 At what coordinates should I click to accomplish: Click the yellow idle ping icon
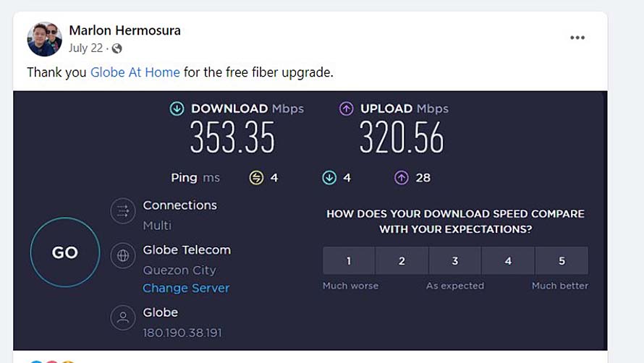(256, 178)
